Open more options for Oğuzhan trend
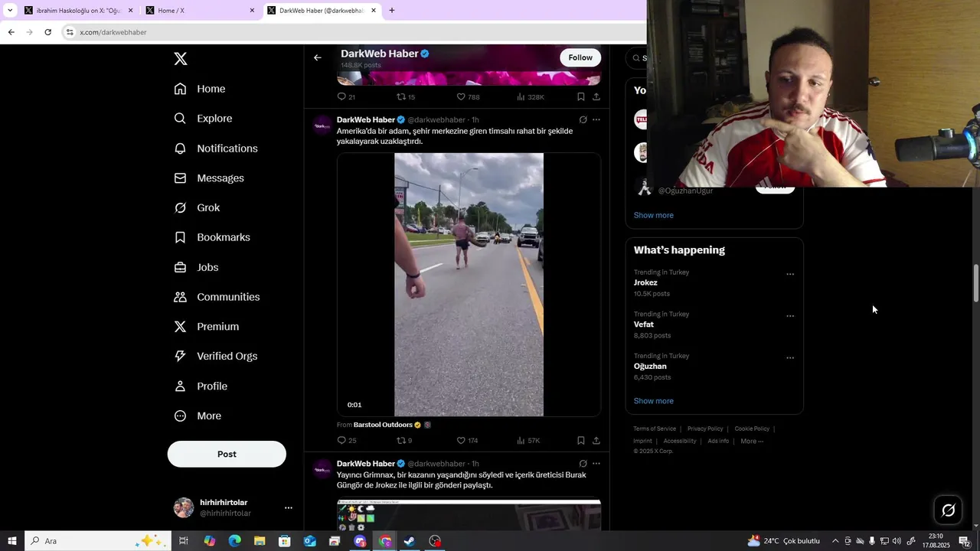Screen dimensions: 980x551 click(x=790, y=357)
